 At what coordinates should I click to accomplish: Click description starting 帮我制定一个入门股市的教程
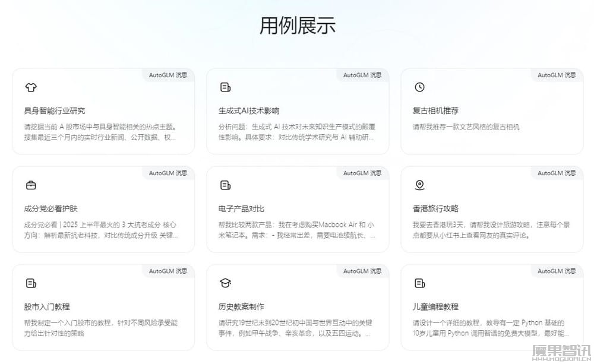coord(101,328)
